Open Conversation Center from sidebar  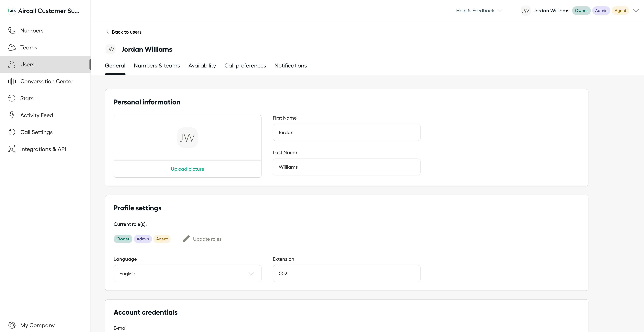45,81
